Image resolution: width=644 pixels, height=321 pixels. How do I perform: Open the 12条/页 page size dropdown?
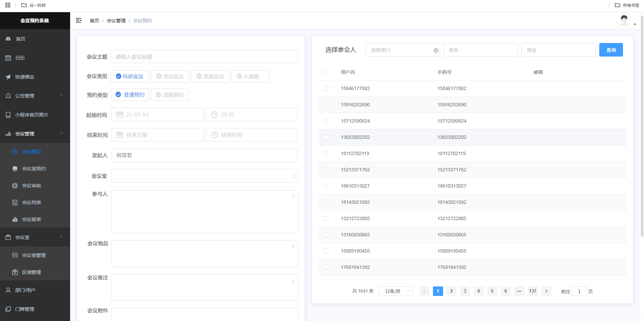click(395, 291)
